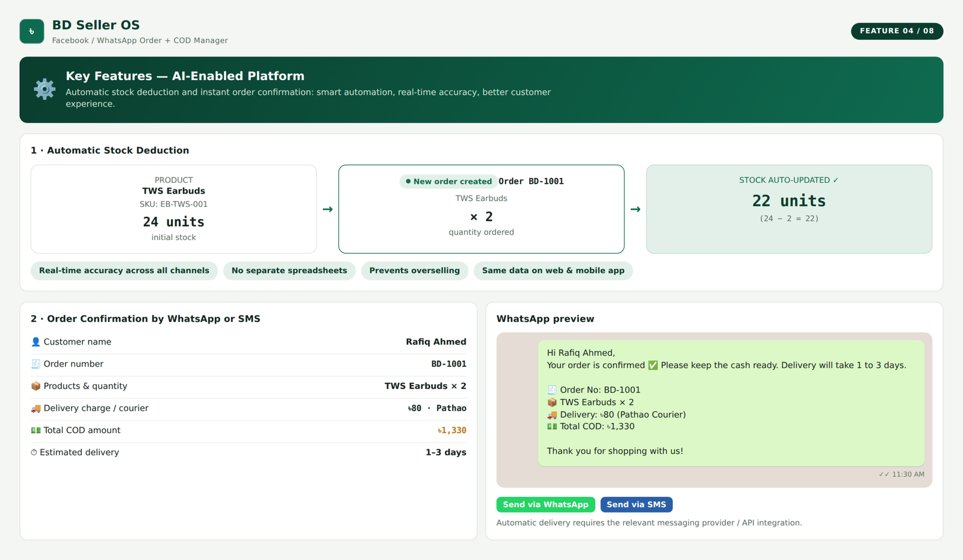
Task: Click the Order Confirmation by WhatsApp or SMS heading
Action: (x=146, y=319)
